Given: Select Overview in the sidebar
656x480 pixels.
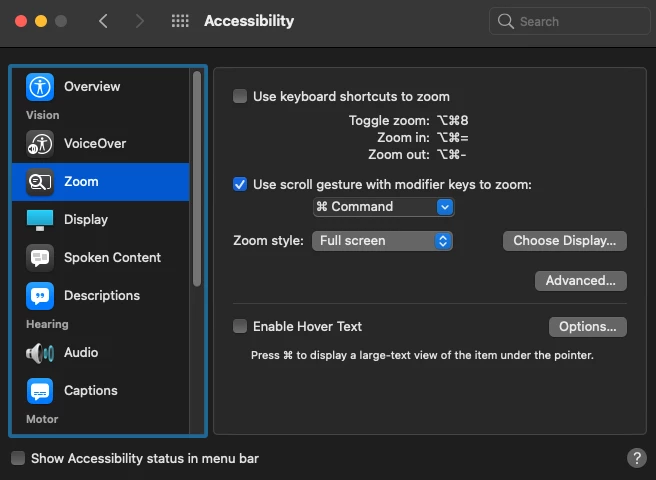Looking at the screenshot, I should click(x=100, y=87).
